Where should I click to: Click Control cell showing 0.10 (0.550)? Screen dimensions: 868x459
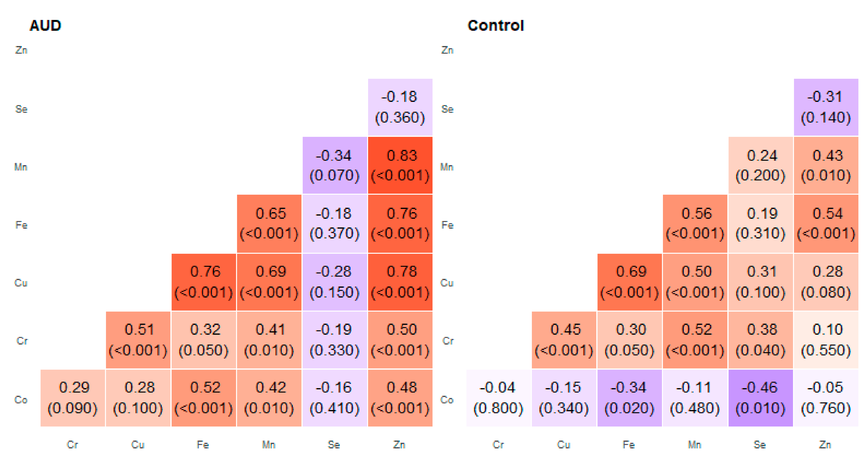(826, 340)
